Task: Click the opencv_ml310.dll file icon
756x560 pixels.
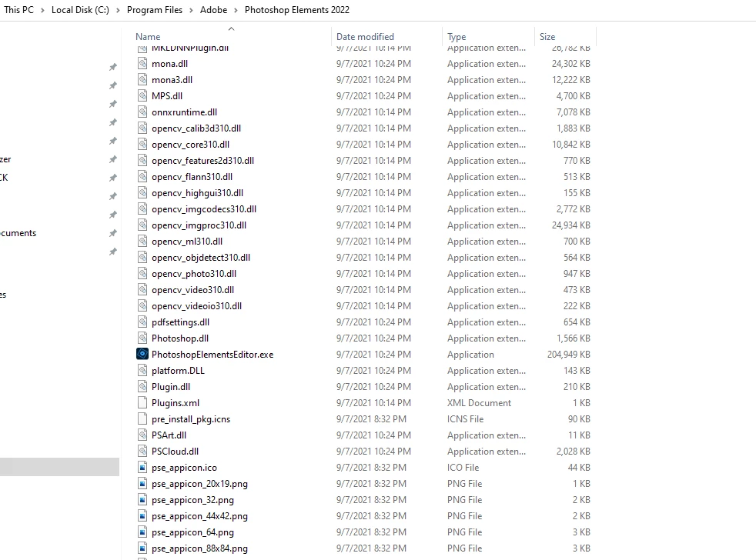Action: click(142, 241)
